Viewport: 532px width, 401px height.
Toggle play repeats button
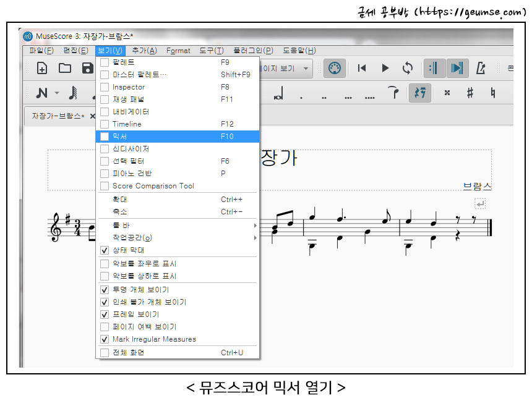point(434,69)
